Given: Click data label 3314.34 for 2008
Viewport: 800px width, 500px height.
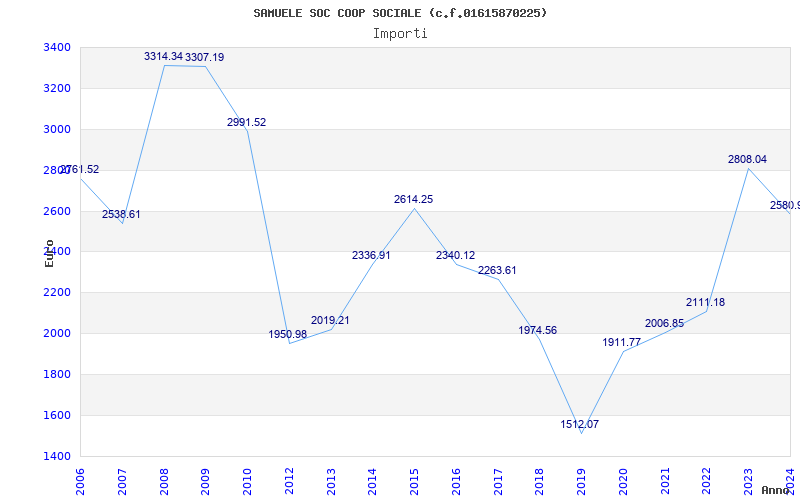Looking at the screenshot, I should coord(163,56).
